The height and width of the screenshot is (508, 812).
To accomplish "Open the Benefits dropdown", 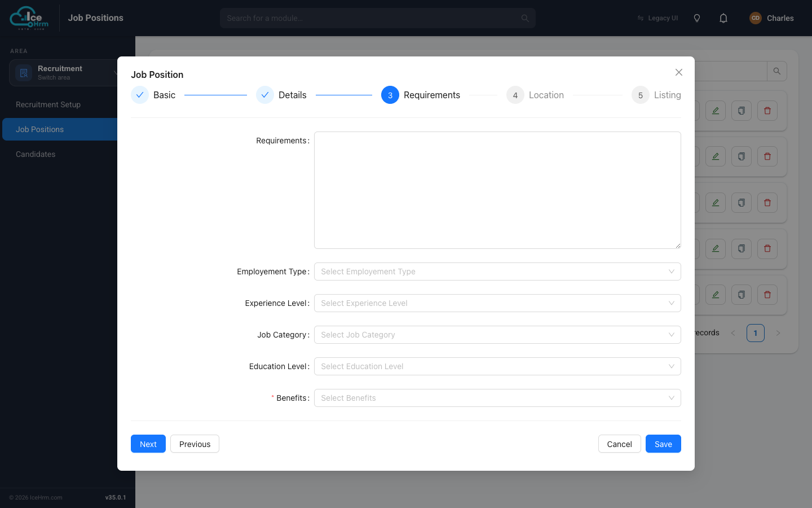I will pyautogui.click(x=497, y=398).
